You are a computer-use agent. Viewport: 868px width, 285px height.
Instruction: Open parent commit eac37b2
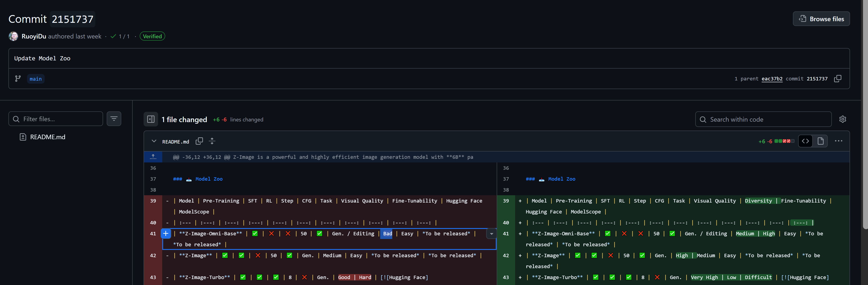[x=772, y=79]
